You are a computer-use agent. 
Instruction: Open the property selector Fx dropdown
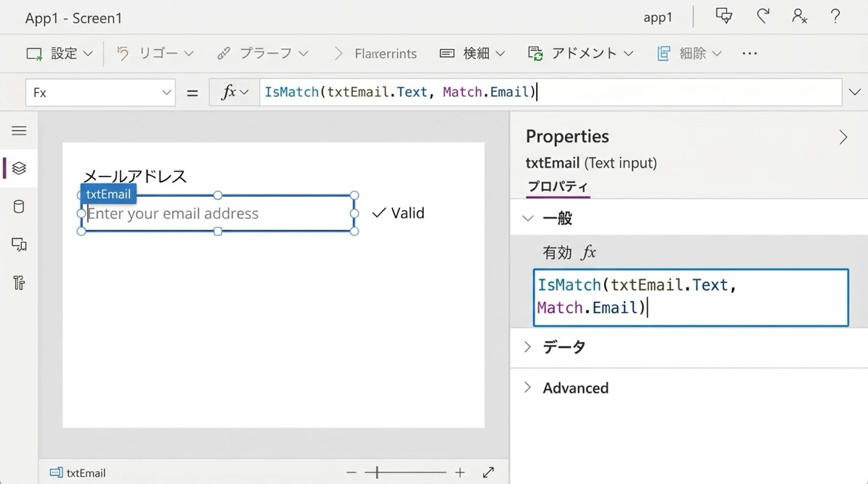[x=100, y=93]
